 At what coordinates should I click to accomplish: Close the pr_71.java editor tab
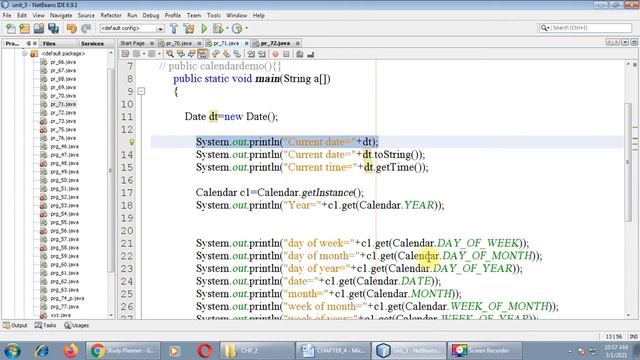click(247, 43)
